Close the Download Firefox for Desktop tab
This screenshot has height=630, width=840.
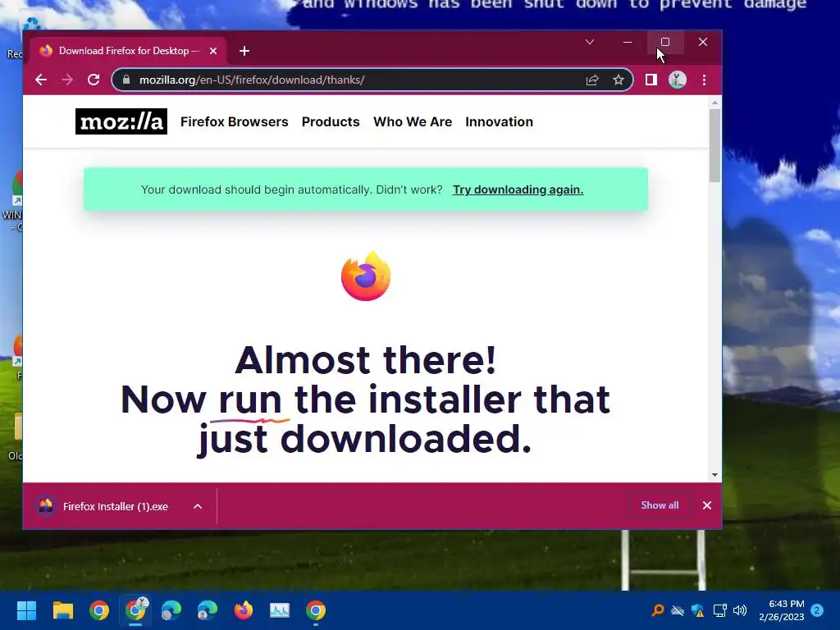point(213,51)
